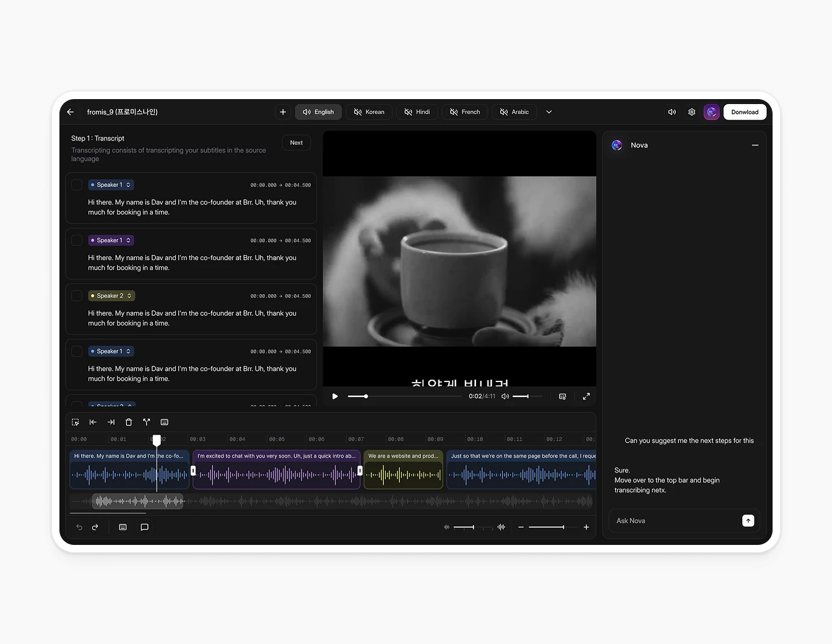
Task: Split the clip with the split tool
Action: pyautogui.click(x=146, y=422)
